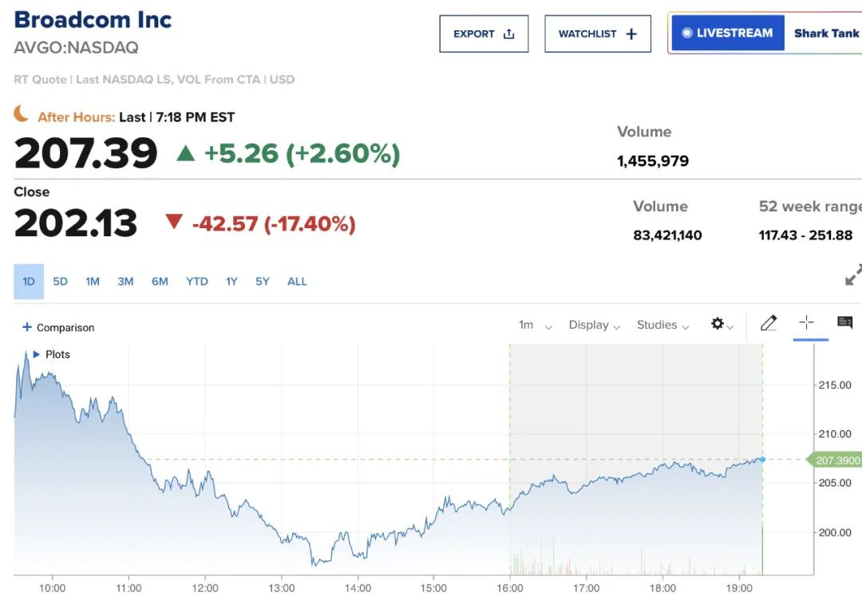Viewport: 862px width, 616px height.
Task: Open the Studies dropdown
Action: [662, 325]
